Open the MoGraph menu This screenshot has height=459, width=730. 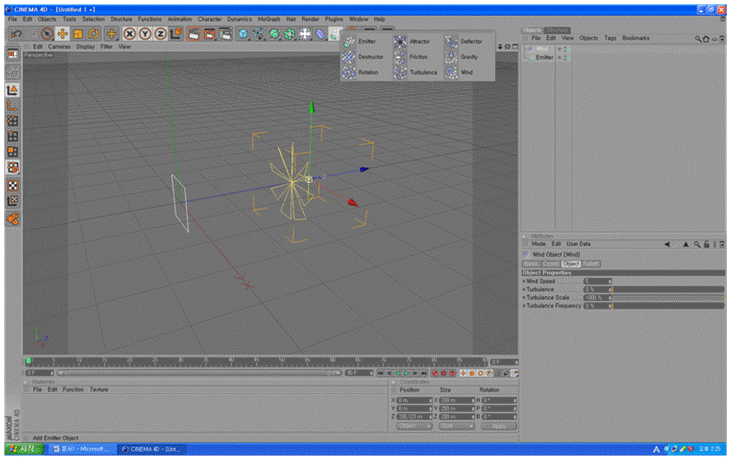click(270, 19)
